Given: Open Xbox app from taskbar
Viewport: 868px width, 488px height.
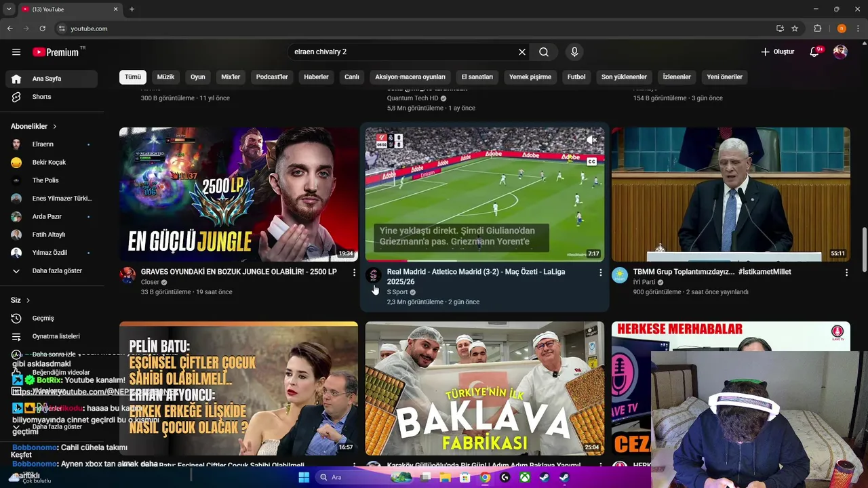Looking at the screenshot, I should [x=524, y=477].
